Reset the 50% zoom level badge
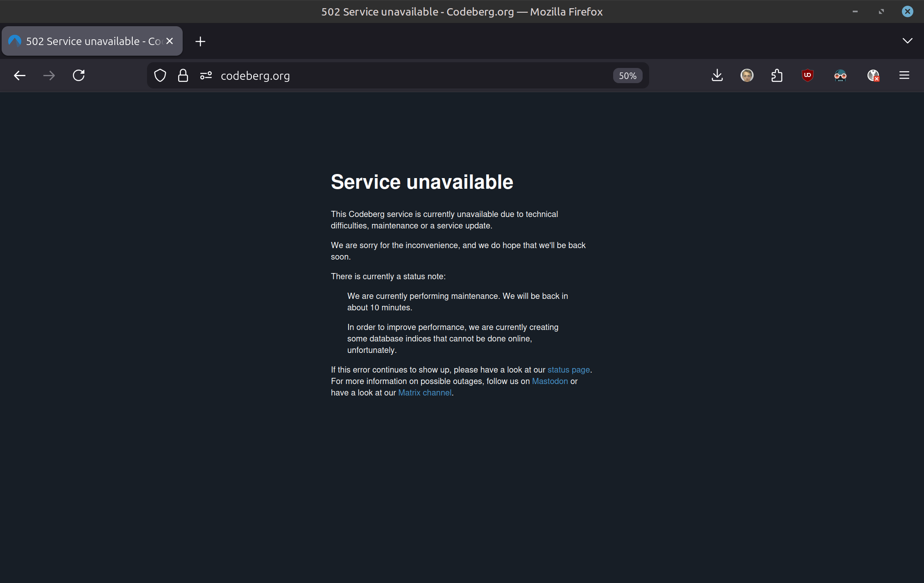This screenshot has width=924, height=583. [x=627, y=76]
